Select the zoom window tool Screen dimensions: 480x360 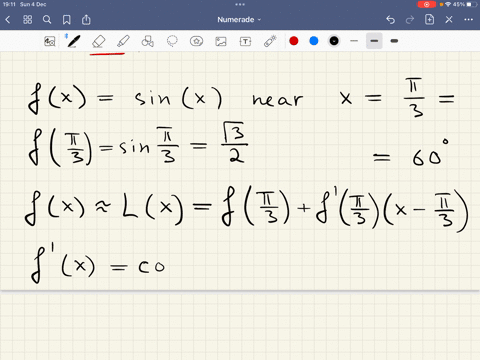pyautogui.click(x=50, y=41)
